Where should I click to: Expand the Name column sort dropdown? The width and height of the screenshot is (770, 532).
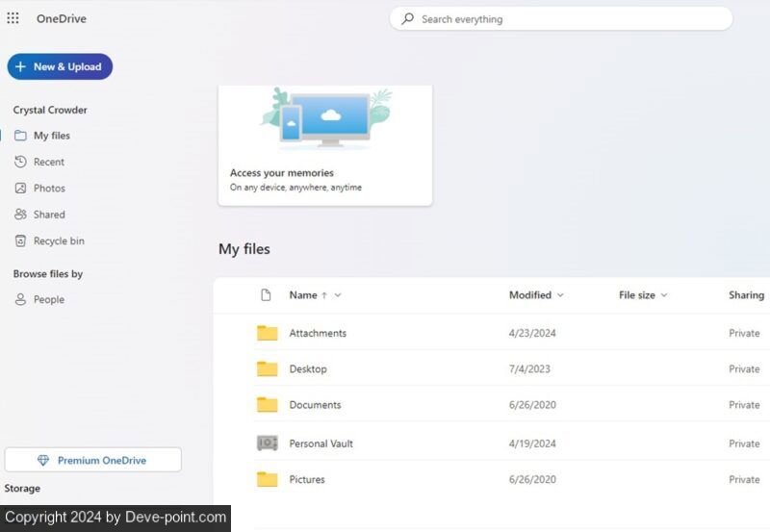tap(338, 295)
